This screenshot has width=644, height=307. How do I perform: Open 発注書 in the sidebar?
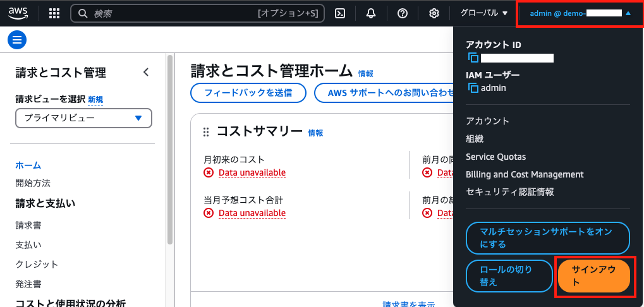pos(28,284)
